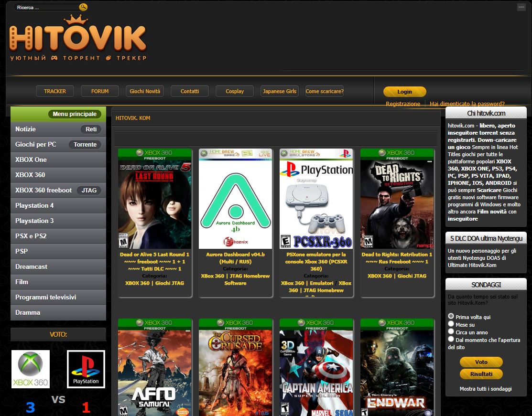Screen dimensions: 532x416
Task: Click the Reti badge next to Notizie
Action: pyautogui.click(x=91, y=129)
